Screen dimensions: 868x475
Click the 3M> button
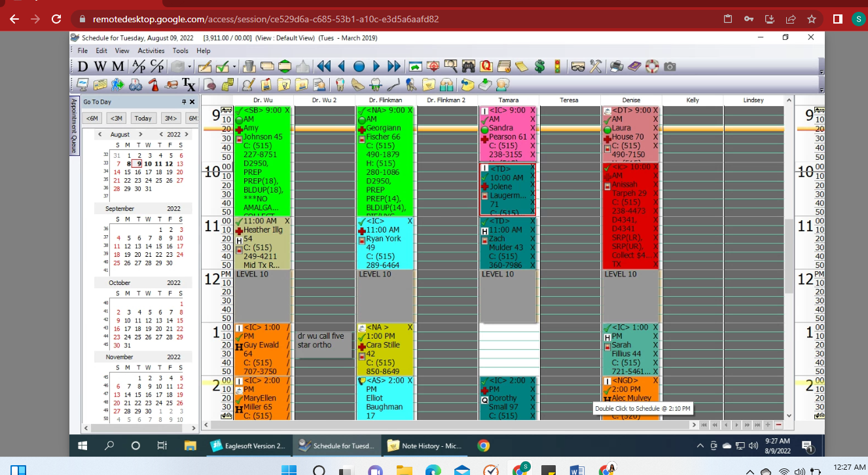[x=170, y=119]
